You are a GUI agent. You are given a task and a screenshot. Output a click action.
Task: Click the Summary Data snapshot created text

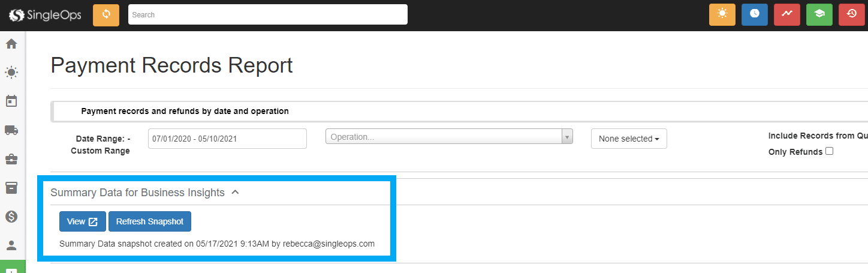pos(217,244)
